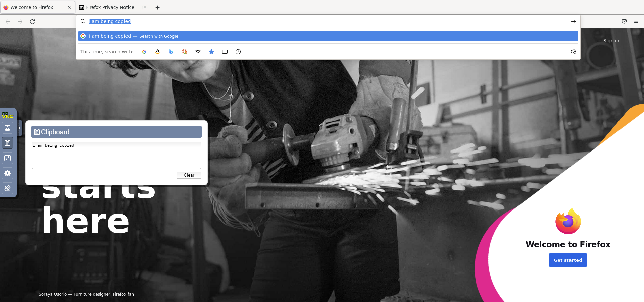The height and width of the screenshot is (302, 644).
Task: Search browsing History using the clock icon
Action: point(238,52)
